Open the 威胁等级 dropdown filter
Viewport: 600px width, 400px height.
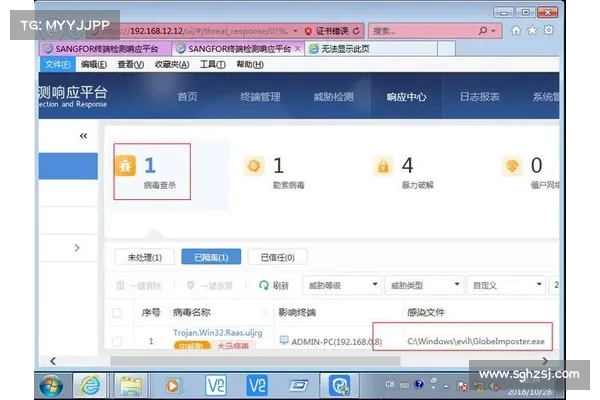tap(340, 285)
